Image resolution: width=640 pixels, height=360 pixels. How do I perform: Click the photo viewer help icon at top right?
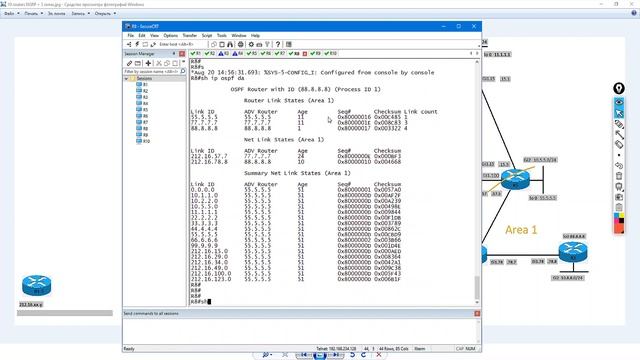pos(633,13)
